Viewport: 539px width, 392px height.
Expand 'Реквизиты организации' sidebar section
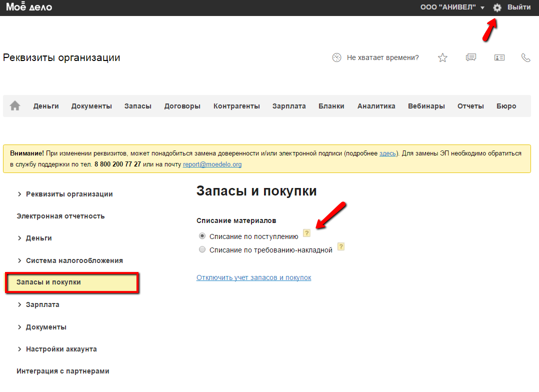click(69, 194)
